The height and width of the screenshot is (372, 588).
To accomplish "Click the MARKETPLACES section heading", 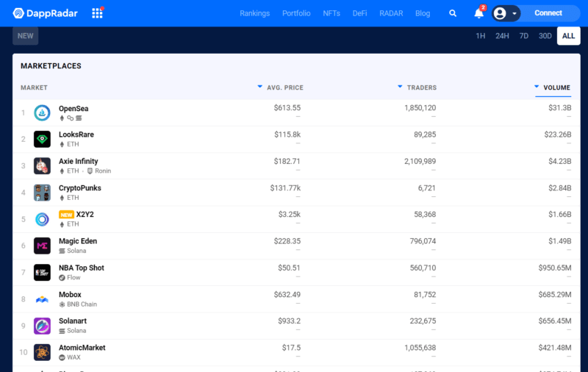I will coord(51,66).
